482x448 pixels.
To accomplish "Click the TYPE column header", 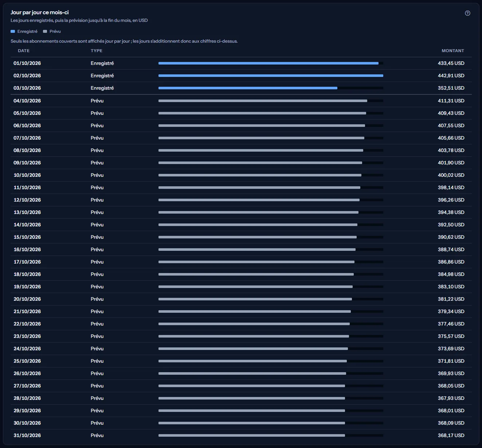I will (x=97, y=51).
